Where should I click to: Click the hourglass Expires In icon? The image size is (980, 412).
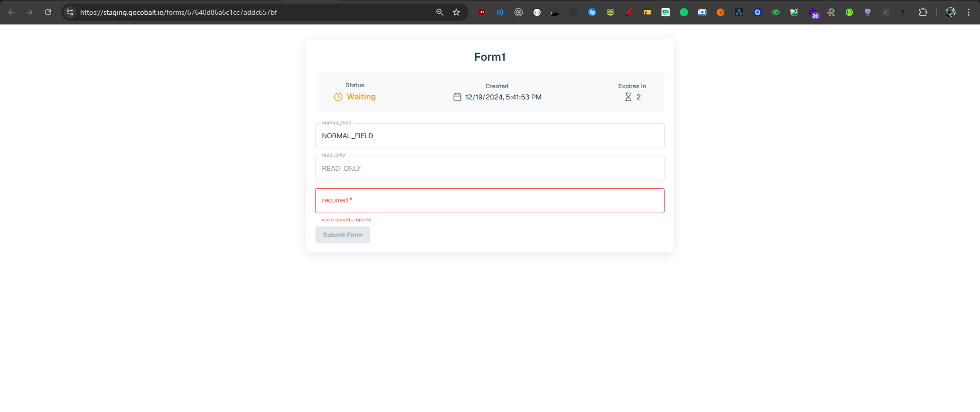click(x=628, y=97)
